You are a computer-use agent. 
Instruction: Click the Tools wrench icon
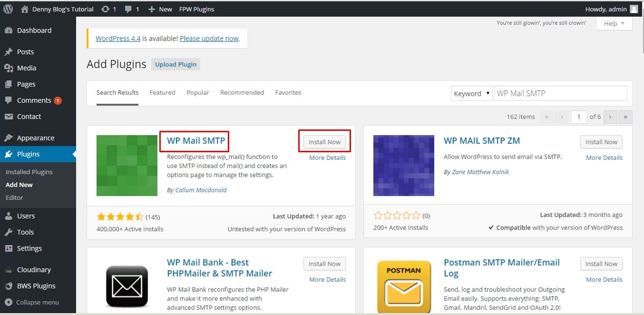[x=9, y=232]
